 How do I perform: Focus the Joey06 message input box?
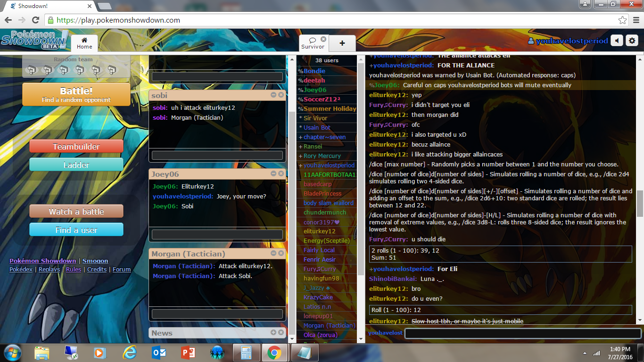click(x=217, y=235)
